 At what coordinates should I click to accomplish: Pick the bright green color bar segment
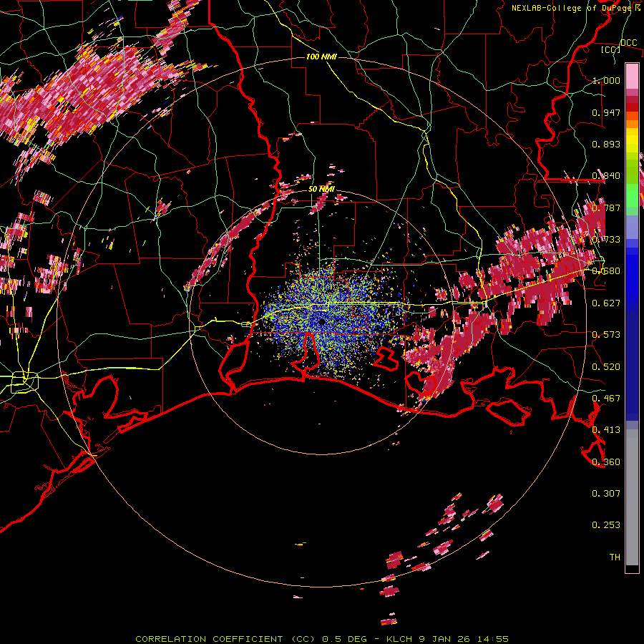pyautogui.click(x=632, y=195)
